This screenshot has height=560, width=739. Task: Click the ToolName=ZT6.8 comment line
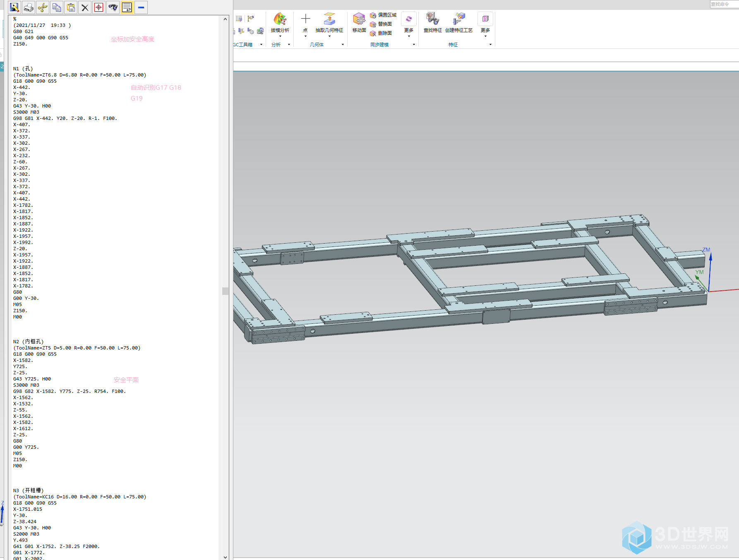79,75
